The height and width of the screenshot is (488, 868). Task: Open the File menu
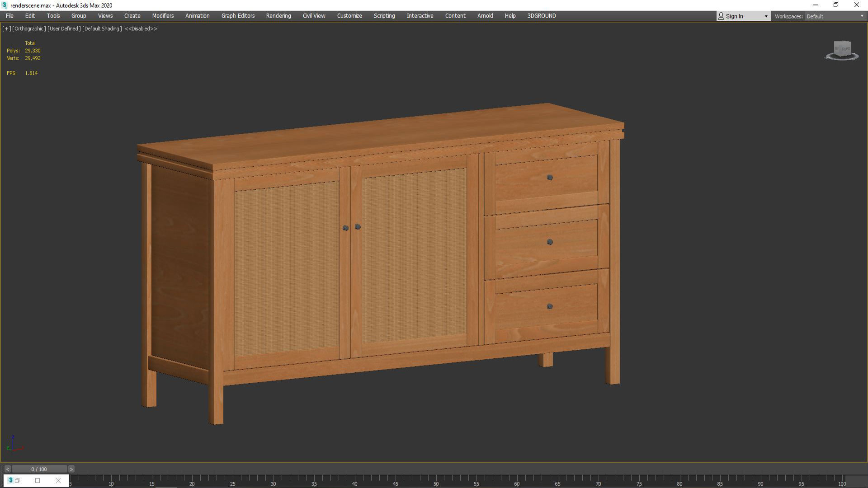coord(9,16)
